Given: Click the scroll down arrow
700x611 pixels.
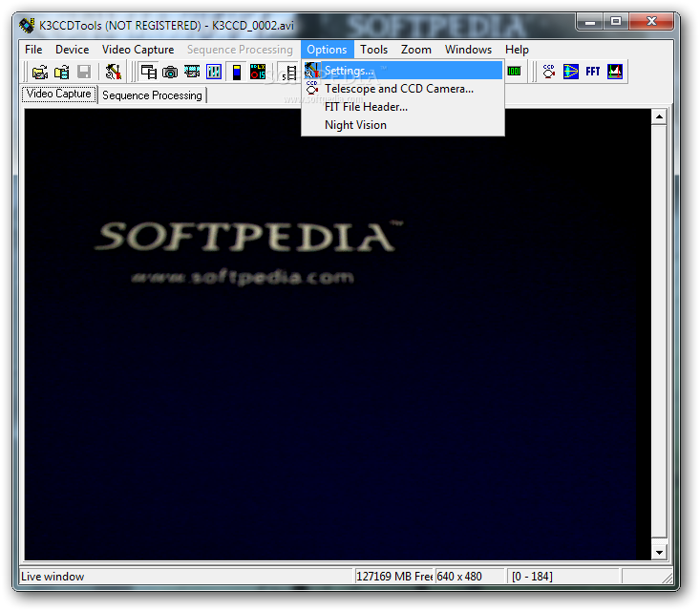Looking at the screenshot, I should pyautogui.click(x=659, y=553).
